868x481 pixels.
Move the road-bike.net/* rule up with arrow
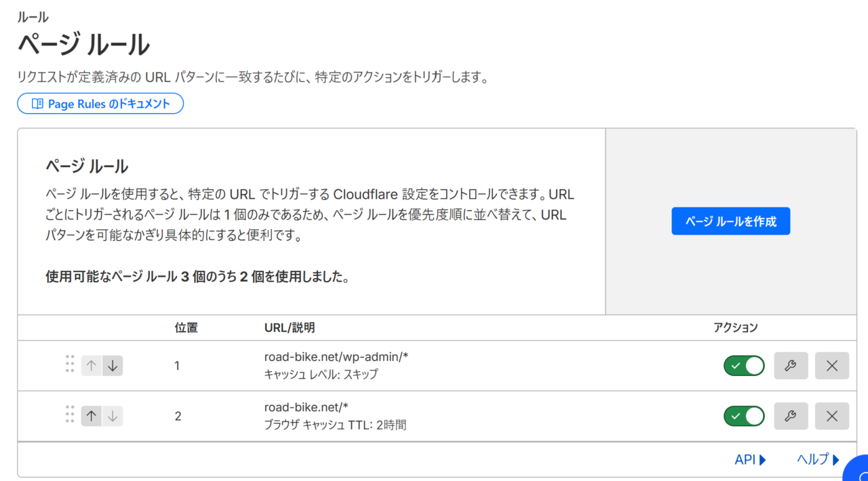pyautogui.click(x=92, y=416)
